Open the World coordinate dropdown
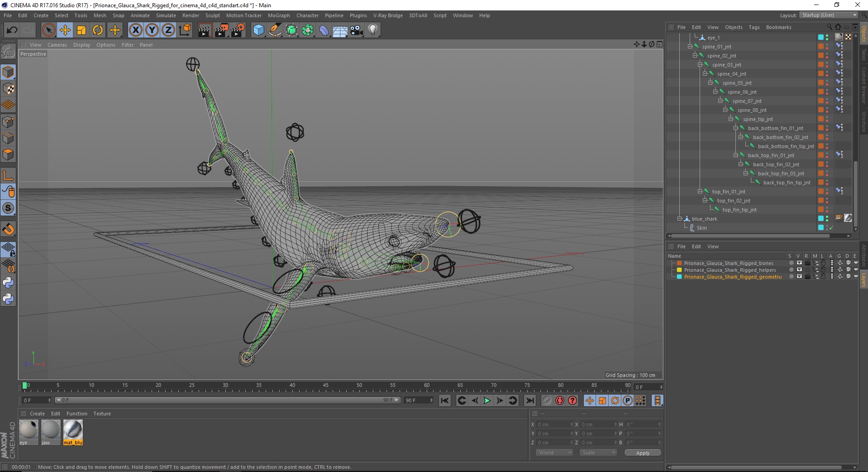The height and width of the screenshot is (472, 868). point(554,453)
